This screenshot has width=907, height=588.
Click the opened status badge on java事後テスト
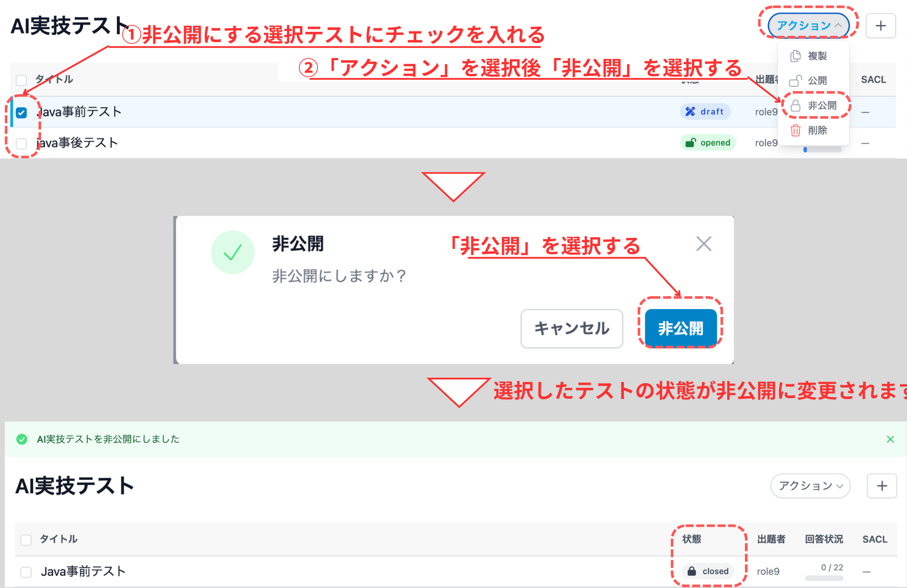[708, 143]
